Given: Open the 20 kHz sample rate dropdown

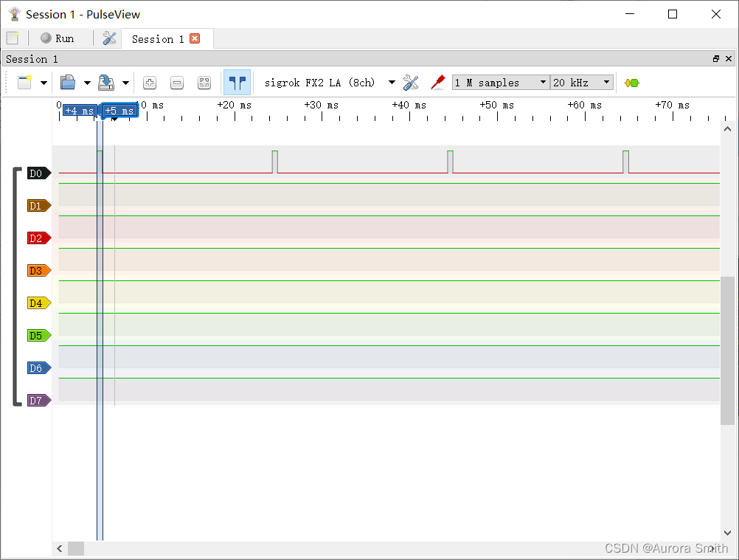Looking at the screenshot, I should [582, 83].
